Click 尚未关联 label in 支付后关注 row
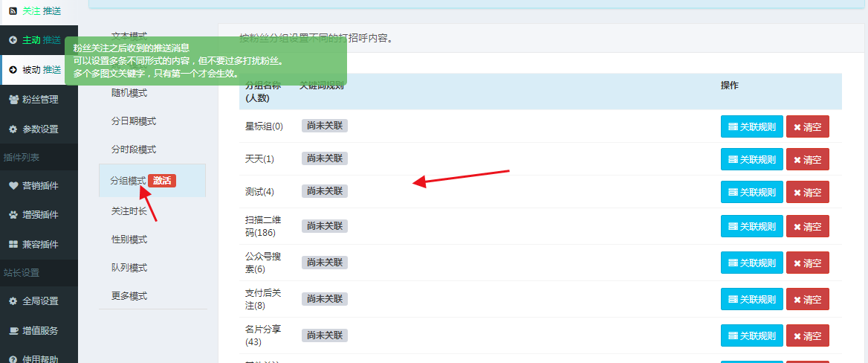Viewport: 868px width, 363px height. [325, 299]
